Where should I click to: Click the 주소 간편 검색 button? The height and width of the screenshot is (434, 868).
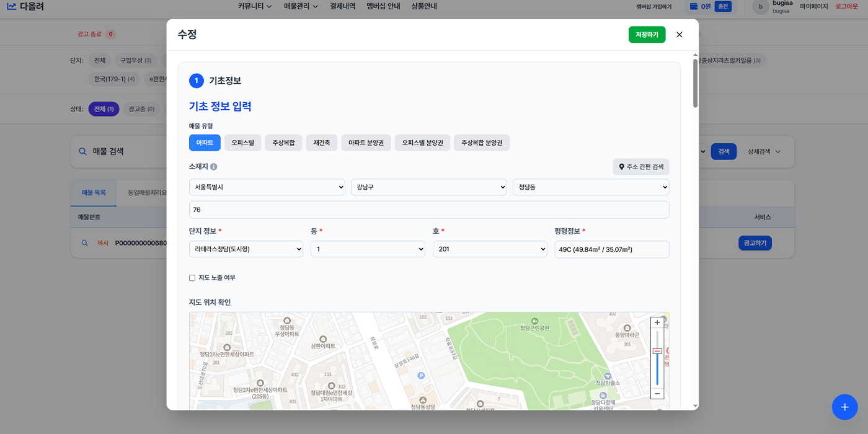[641, 167]
